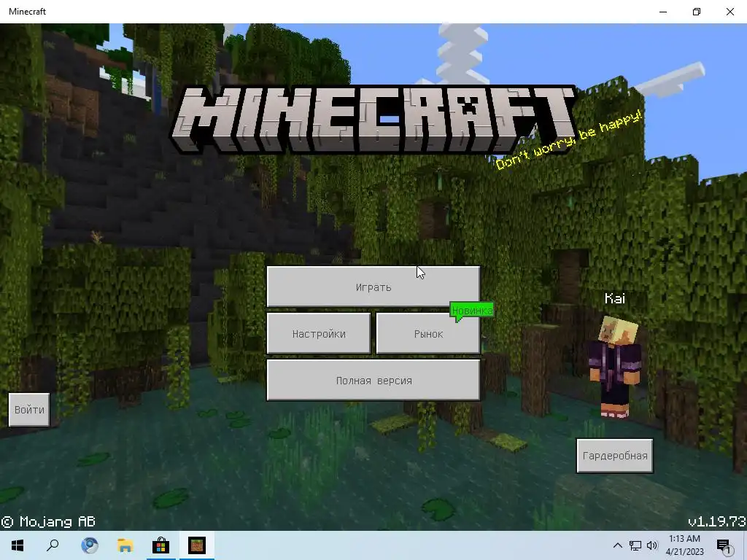The width and height of the screenshot is (747, 560).
Task: Open taskbar search magnifier
Action: (53, 545)
